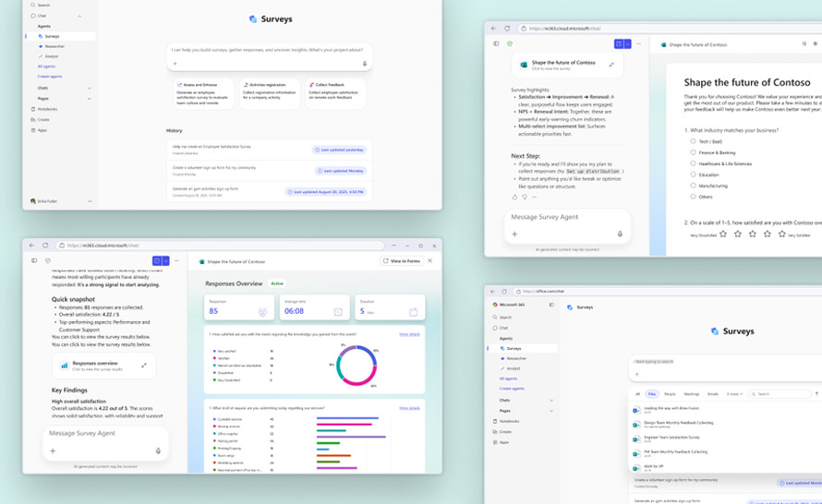
Task: Click the microphone in bottom-left Message Survey Agent box
Action: (x=158, y=450)
